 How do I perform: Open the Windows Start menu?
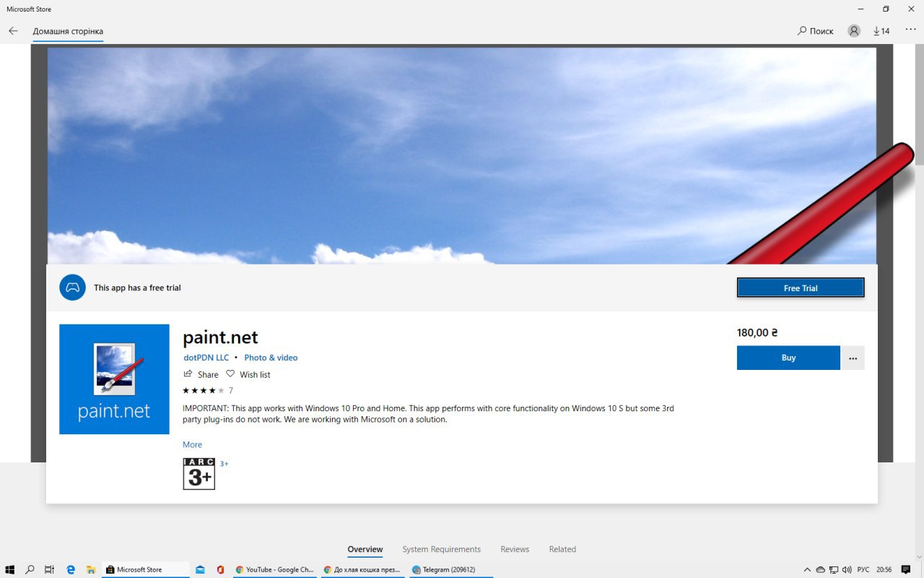[x=10, y=569]
